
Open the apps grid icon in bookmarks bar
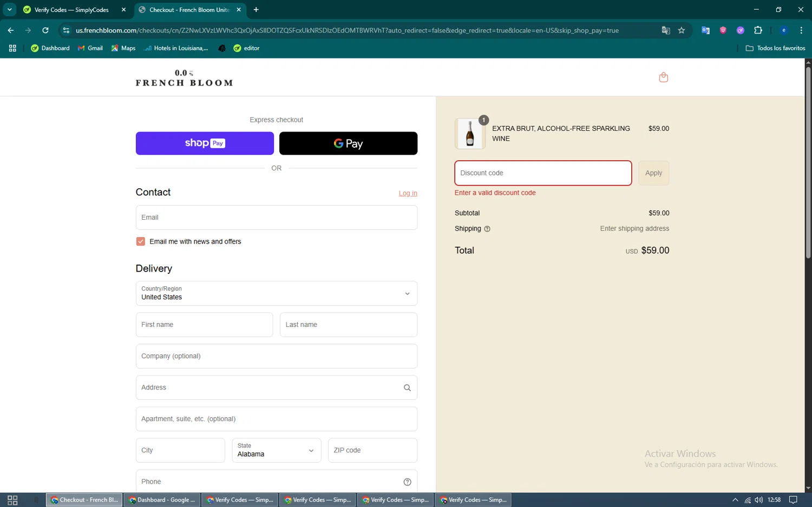point(12,48)
